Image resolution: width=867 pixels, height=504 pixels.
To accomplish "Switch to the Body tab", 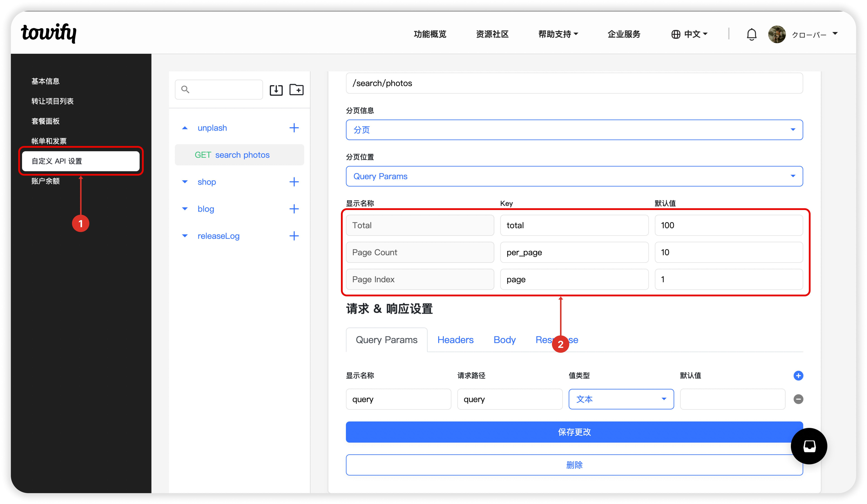I will click(504, 340).
